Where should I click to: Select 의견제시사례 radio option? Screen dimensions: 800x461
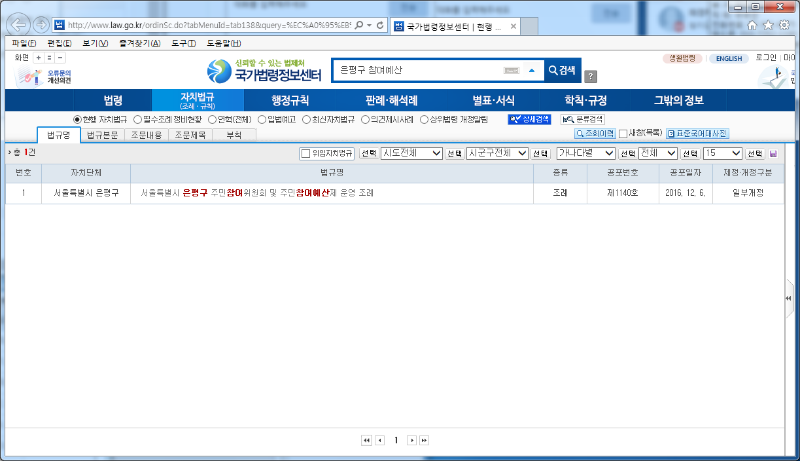point(365,119)
